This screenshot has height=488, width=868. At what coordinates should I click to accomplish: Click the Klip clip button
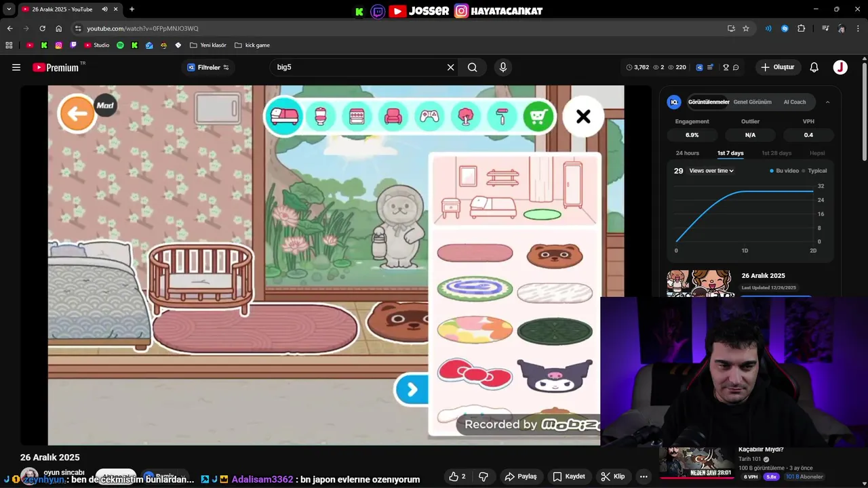tap(613, 476)
